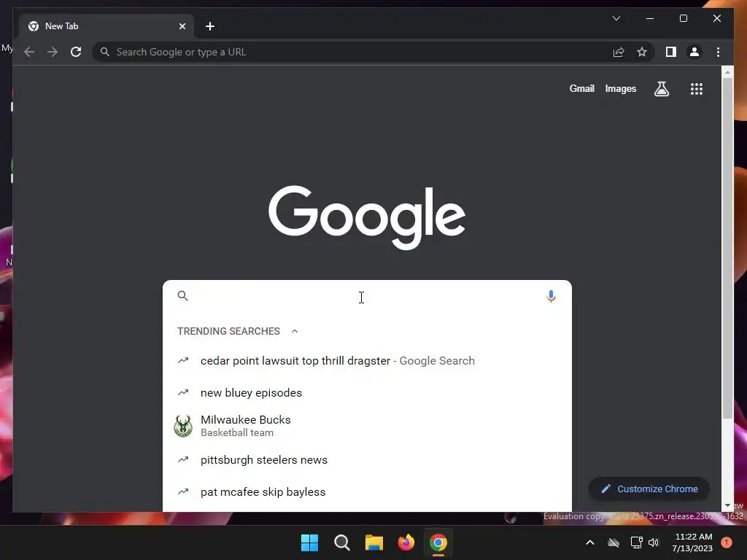Open Windows Start menu
Viewport: 747px width, 560px height.
point(309,542)
